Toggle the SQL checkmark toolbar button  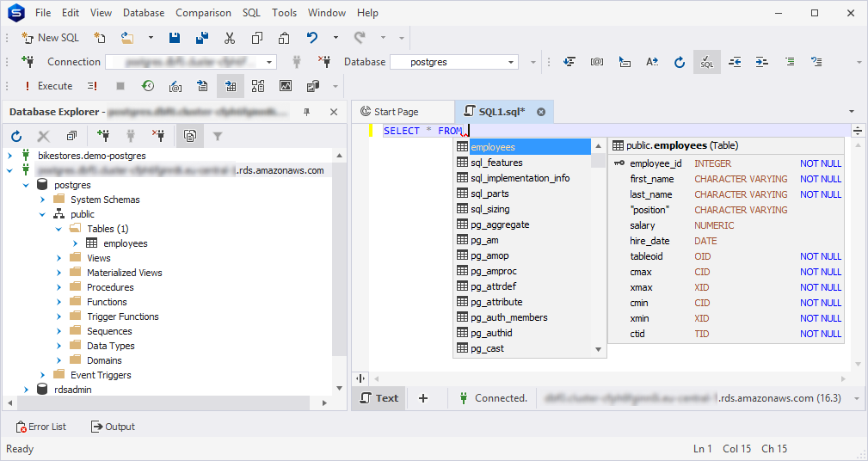[707, 62]
